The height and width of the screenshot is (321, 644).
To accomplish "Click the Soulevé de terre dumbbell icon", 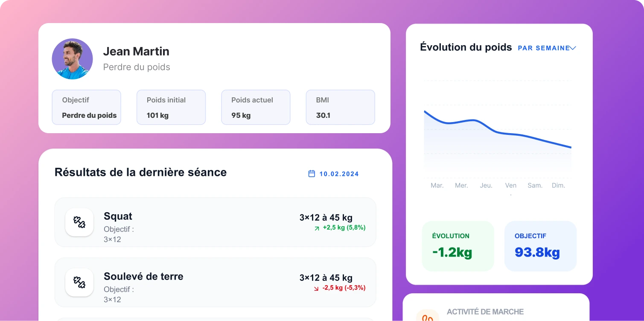I will pos(79,282).
